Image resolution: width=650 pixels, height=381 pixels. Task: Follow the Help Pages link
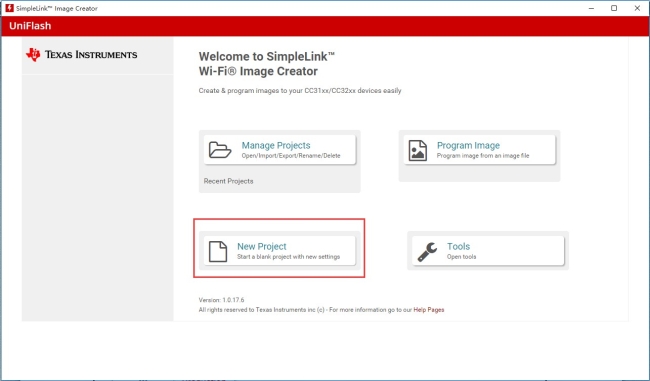(429, 310)
